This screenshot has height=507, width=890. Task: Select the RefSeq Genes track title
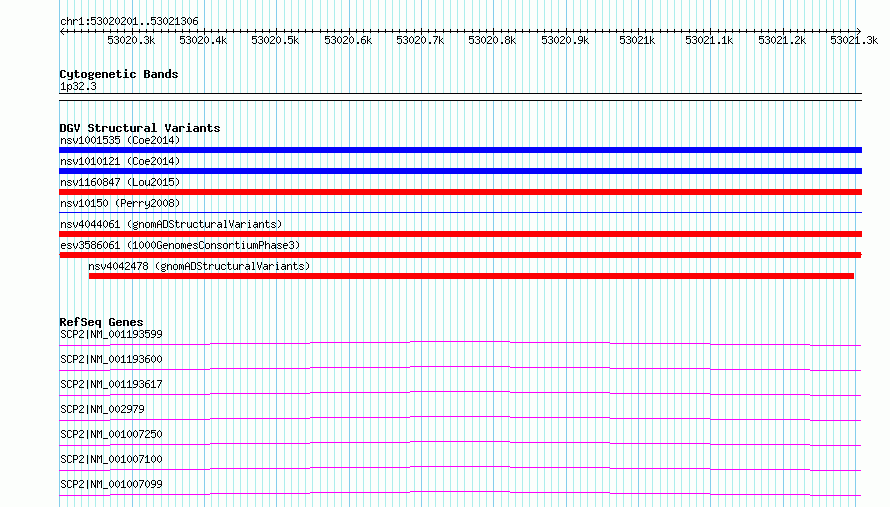[101, 322]
